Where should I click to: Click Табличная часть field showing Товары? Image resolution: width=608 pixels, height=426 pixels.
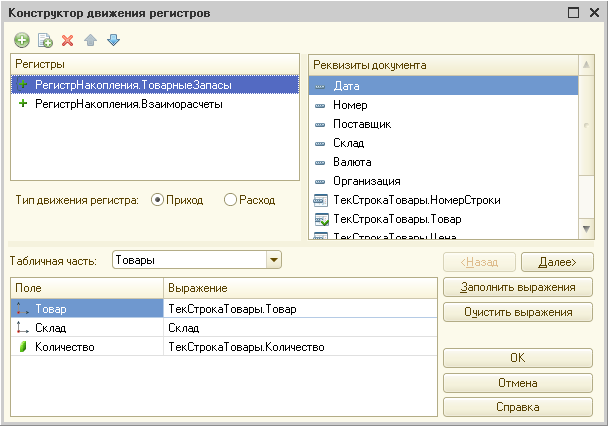click(190, 260)
